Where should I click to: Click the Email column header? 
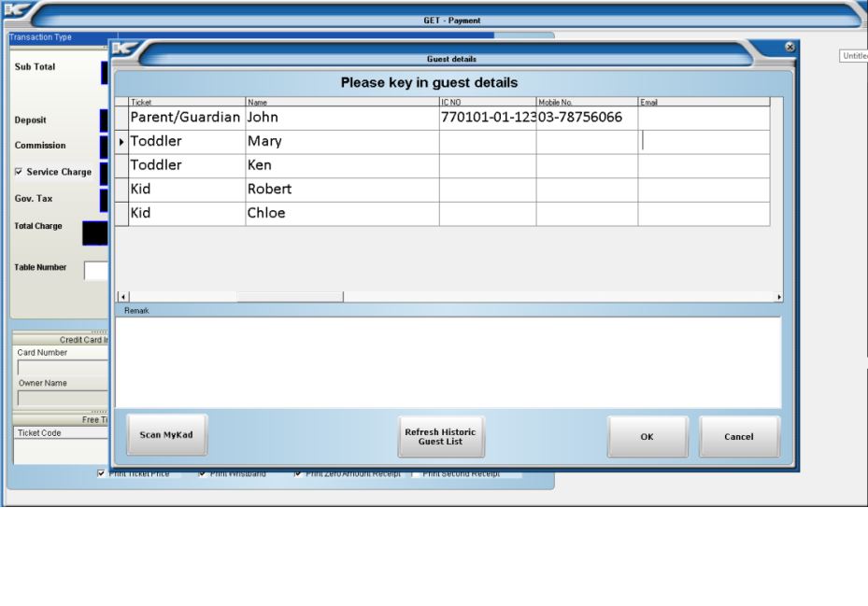click(704, 102)
